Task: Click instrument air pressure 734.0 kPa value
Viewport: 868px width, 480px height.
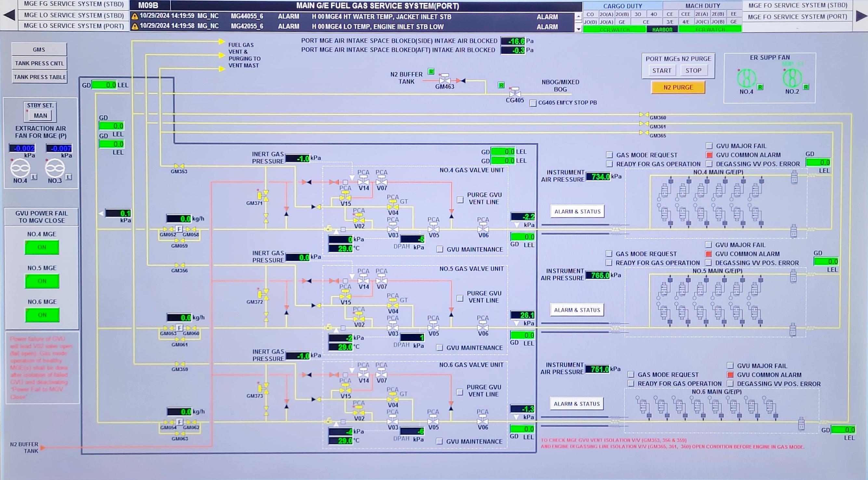Action: 598,176
